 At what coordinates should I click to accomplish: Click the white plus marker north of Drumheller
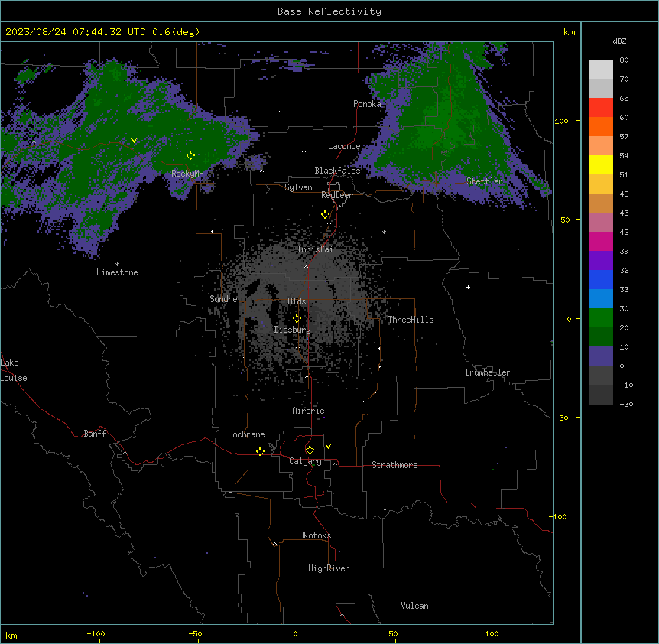pos(468,287)
